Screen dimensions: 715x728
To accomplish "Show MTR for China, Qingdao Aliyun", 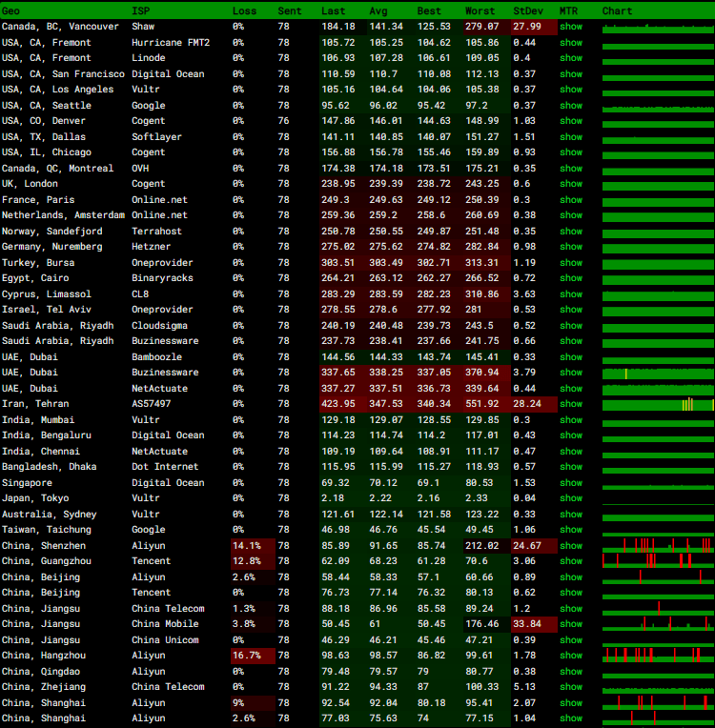I will 571,672.
